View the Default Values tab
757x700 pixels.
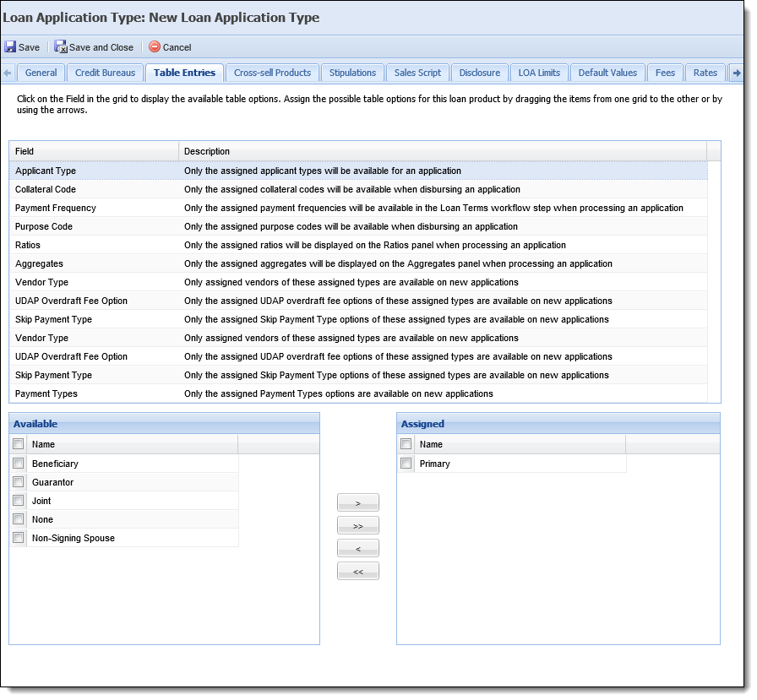coord(607,73)
